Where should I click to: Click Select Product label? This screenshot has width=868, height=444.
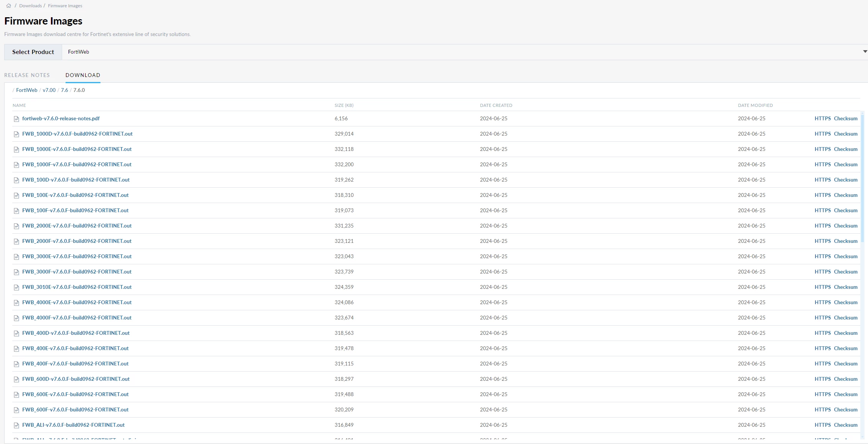click(33, 52)
